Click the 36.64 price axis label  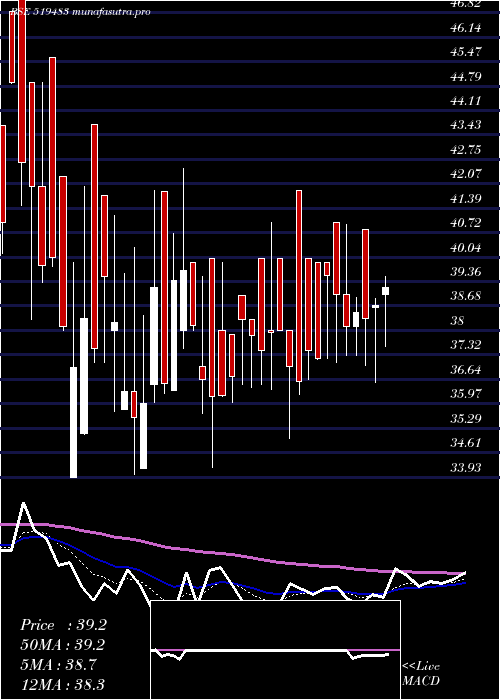[x=466, y=370]
